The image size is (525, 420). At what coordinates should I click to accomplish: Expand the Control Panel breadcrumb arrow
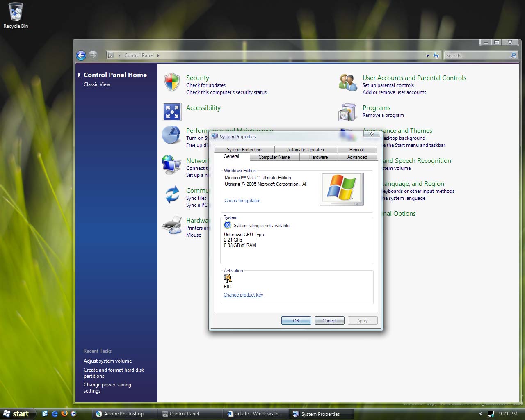tap(158, 55)
